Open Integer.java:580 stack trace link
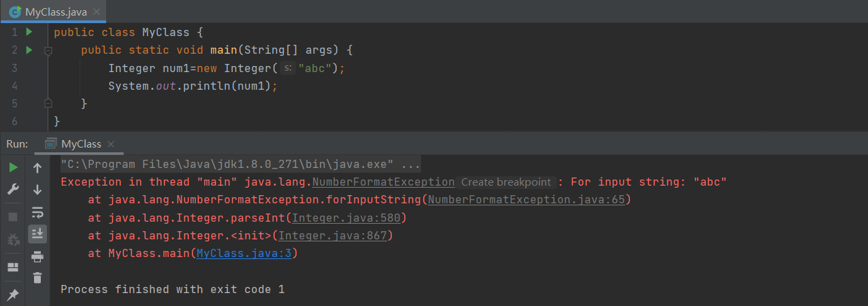 (x=346, y=218)
